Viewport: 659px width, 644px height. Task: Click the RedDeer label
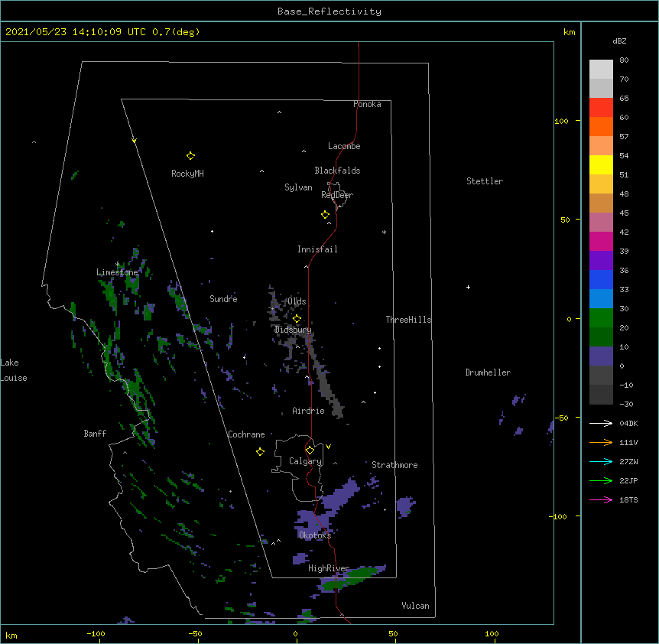(337, 195)
